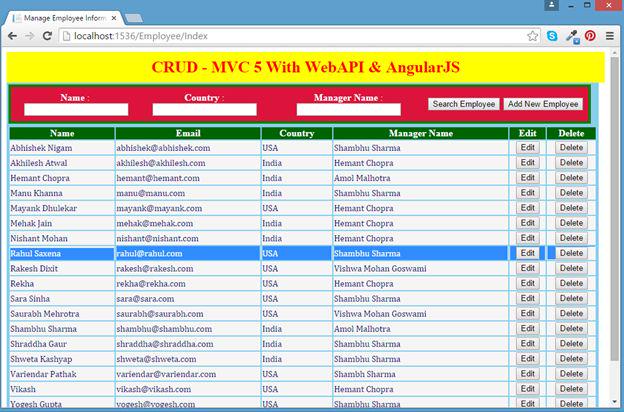Delete the Saurabh Mehrotra record
Viewport: 624px width, 412px height.
[571, 314]
